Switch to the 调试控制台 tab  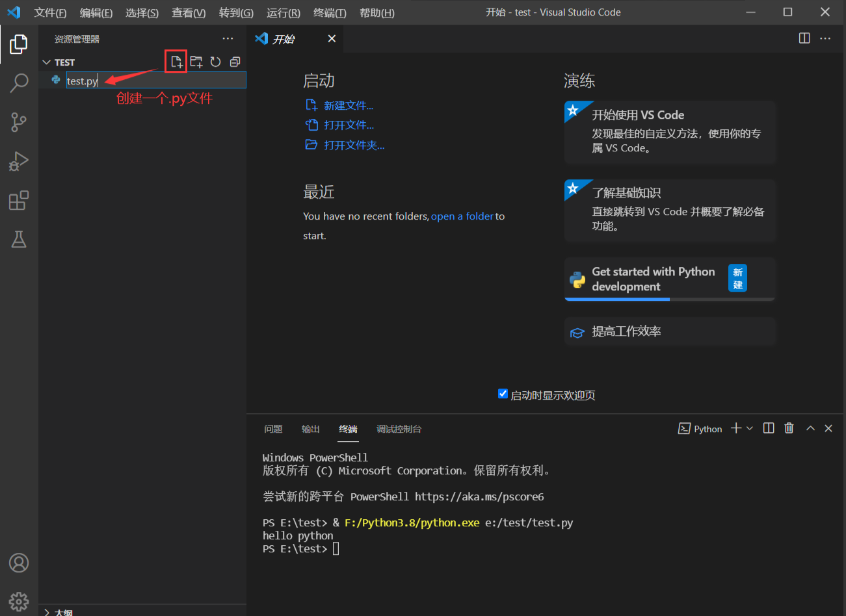(x=399, y=429)
